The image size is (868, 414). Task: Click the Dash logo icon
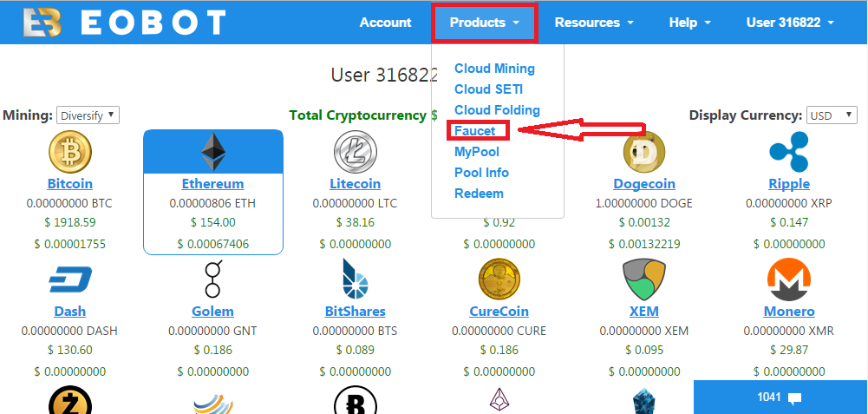(69, 279)
